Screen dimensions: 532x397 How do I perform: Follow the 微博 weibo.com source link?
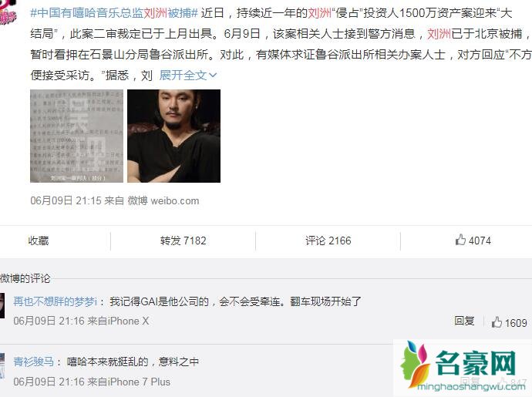[x=163, y=200]
